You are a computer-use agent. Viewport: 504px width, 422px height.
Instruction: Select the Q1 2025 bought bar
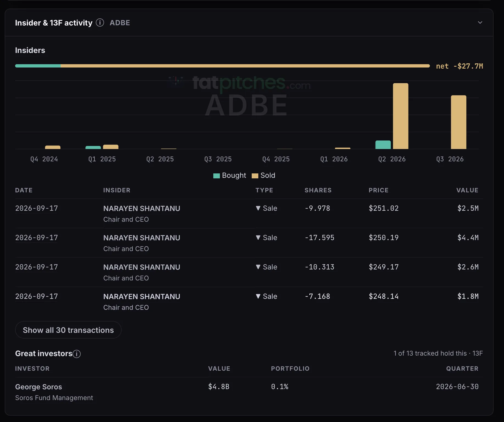click(93, 147)
